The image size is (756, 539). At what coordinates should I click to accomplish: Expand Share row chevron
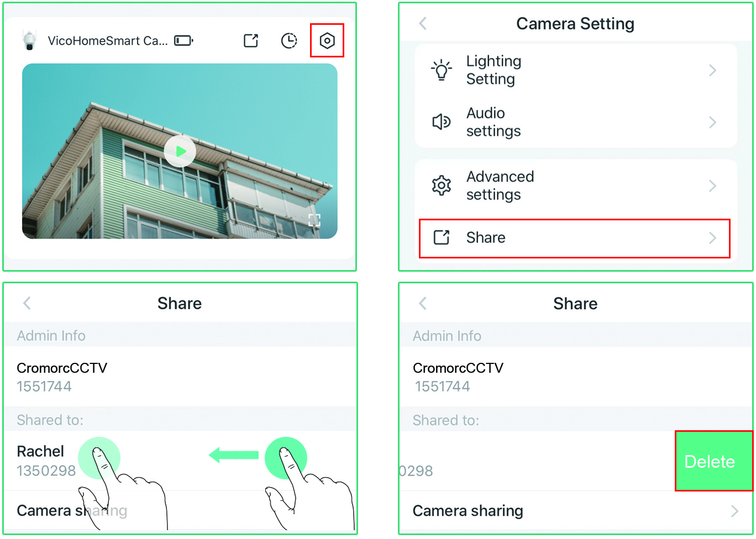tap(712, 238)
